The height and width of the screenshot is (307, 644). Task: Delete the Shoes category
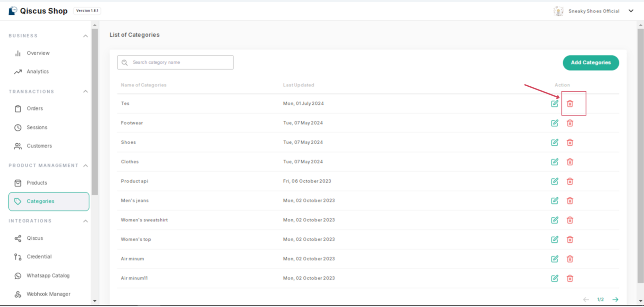click(570, 142)
